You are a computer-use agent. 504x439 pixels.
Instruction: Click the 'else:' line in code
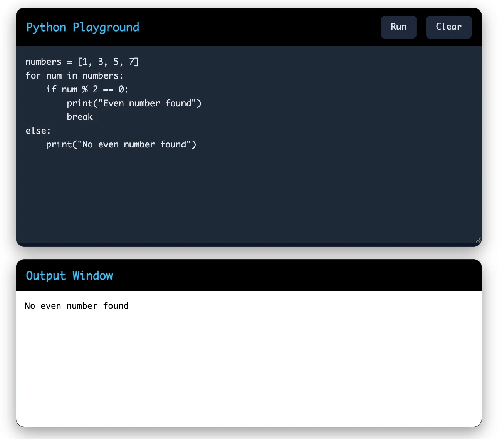[x=38, y=131]
